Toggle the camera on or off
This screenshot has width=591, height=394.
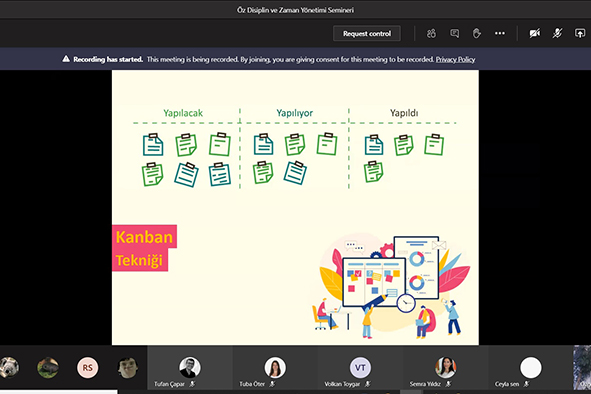tap(534, 34)
